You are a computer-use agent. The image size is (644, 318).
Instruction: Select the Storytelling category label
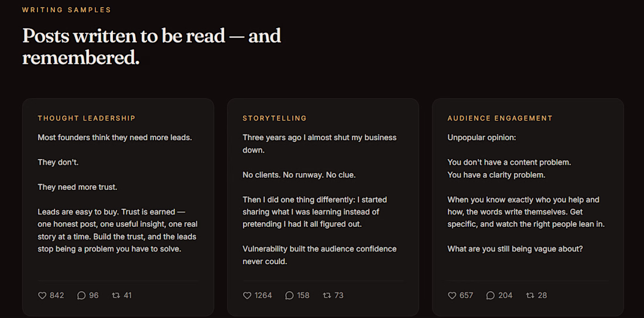[275, 118]
